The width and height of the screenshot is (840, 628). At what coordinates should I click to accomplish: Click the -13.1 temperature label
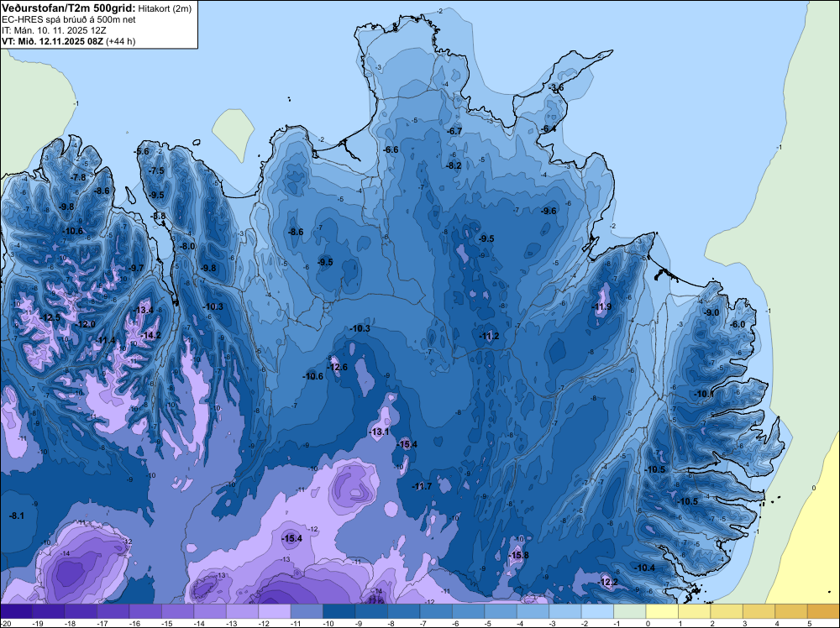[x=380, y=432]
